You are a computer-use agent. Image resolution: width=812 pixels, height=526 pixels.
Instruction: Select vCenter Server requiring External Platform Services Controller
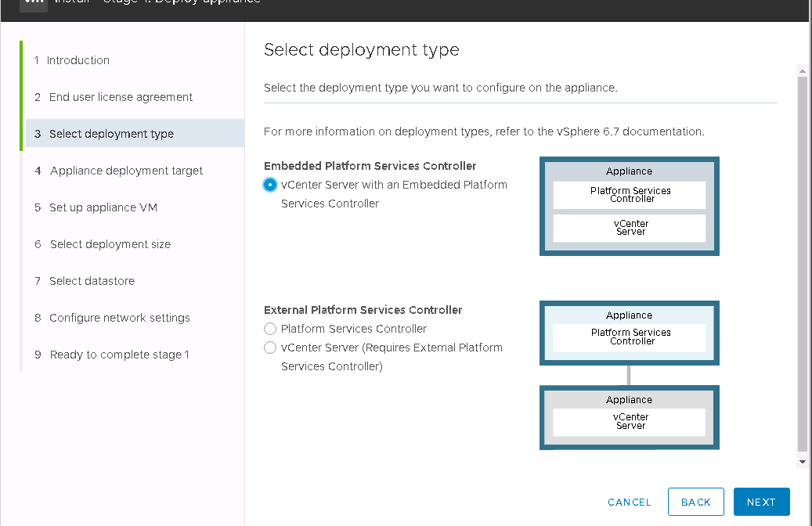click(x=270, y=348)
